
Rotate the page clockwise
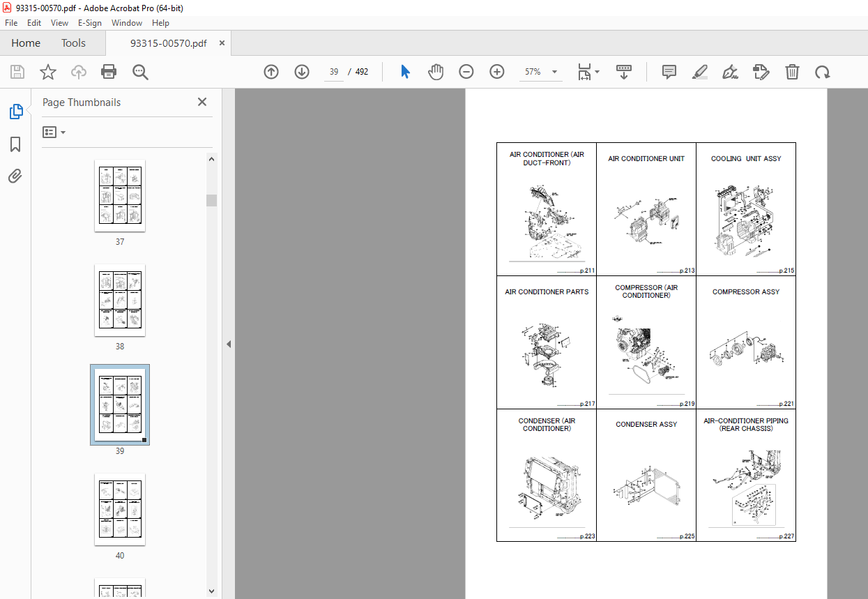click(x=823, y=72)
